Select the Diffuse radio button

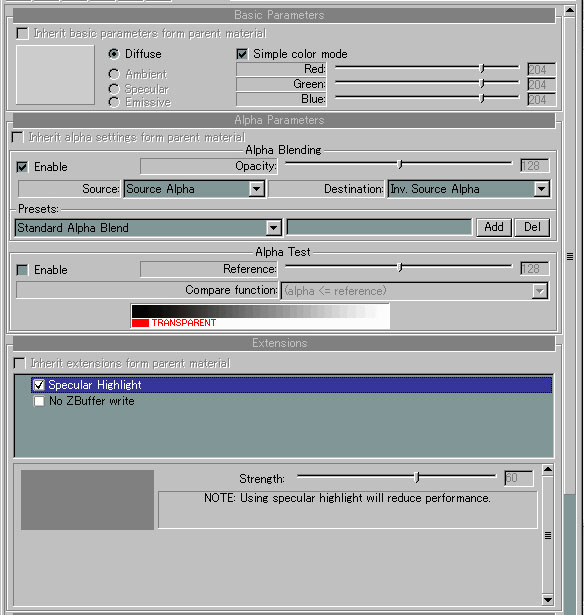(114, 54)
